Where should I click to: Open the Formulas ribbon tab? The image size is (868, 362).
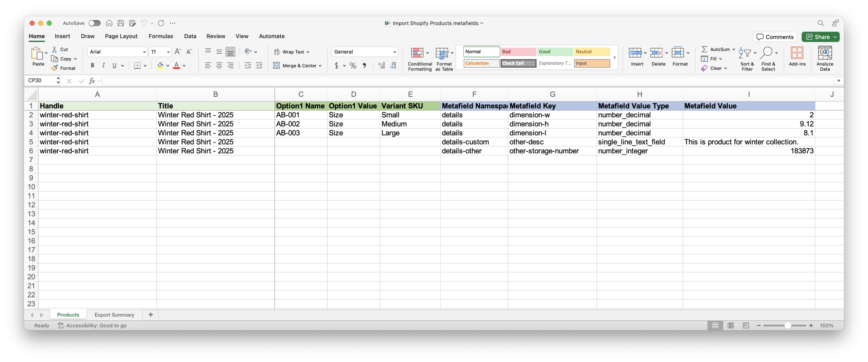(161, 36)
